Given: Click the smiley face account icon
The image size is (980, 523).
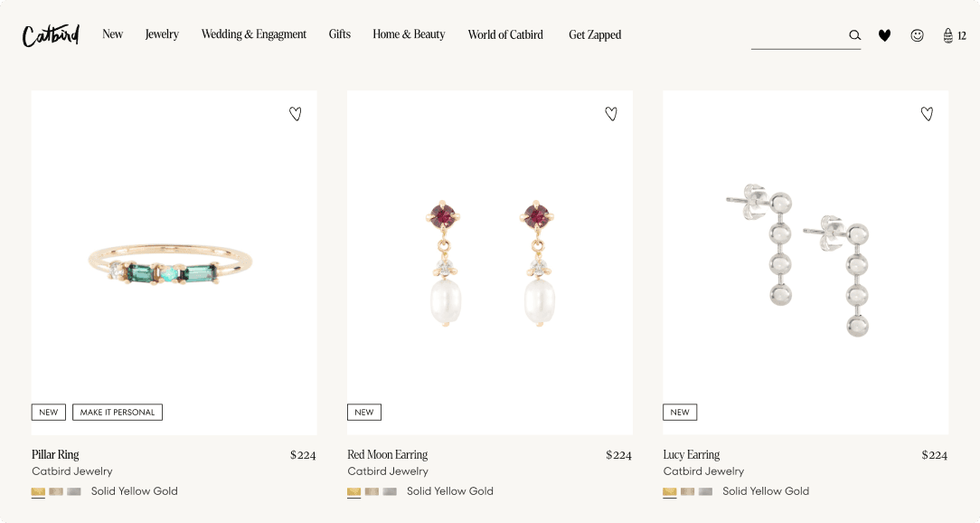Looking at the screenshot, I should pos(917,35).
